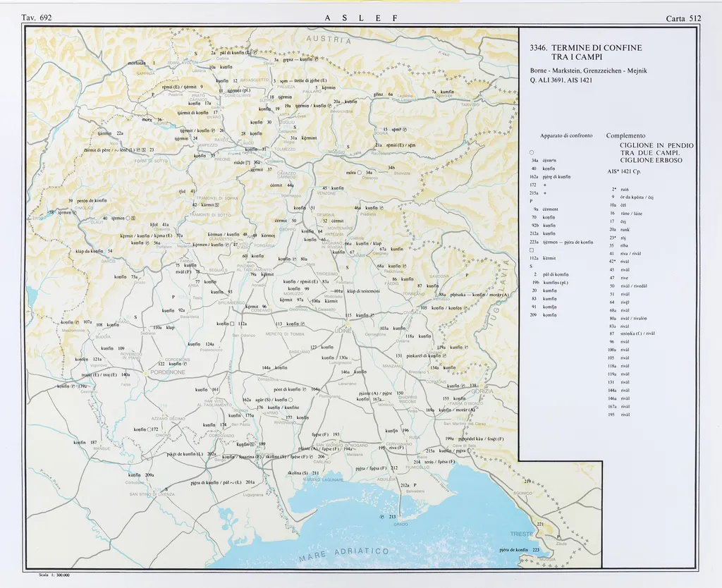Click the hollow circle symbol in the legend
Screen dimensions: 722x588
[x=532, y=153]
